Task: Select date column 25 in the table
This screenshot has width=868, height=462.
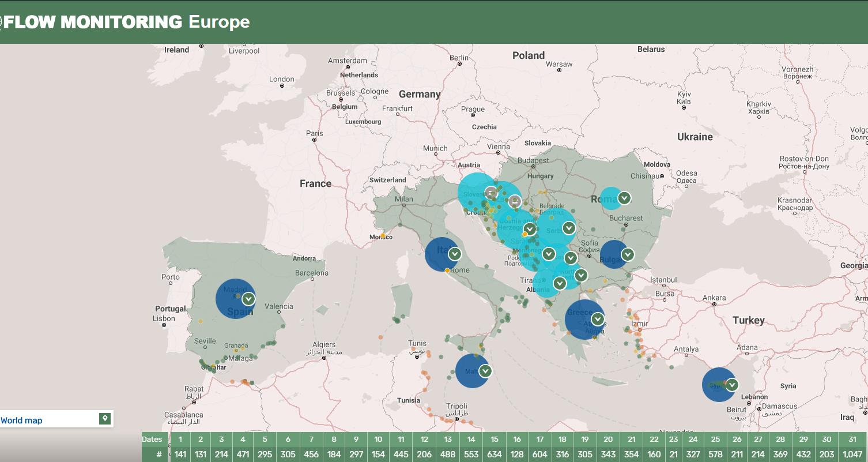Action: click(716, 440)
